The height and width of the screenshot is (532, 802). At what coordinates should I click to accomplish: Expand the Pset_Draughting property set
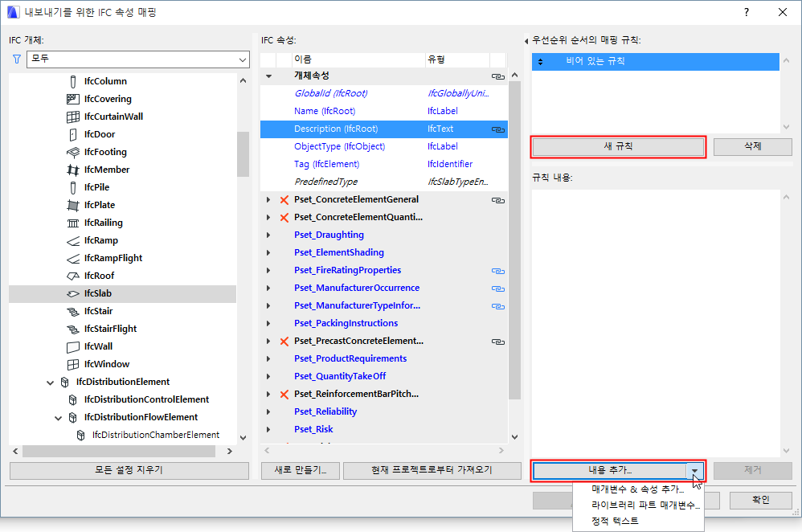tap(268, 235)
